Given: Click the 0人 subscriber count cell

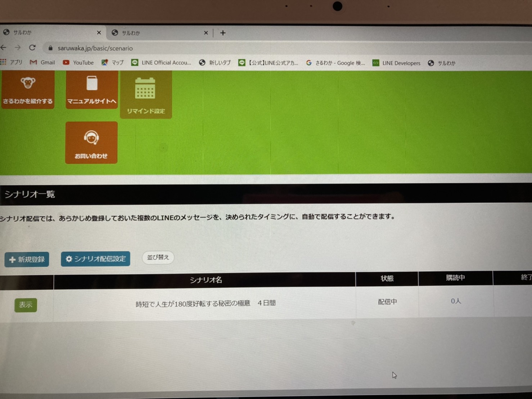Looking at the screenshot, I should (456, 301).
